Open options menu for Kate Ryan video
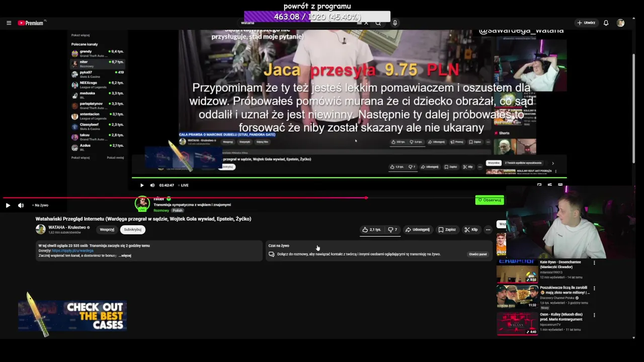Screen dimensions: 644x362 (594, 262)
